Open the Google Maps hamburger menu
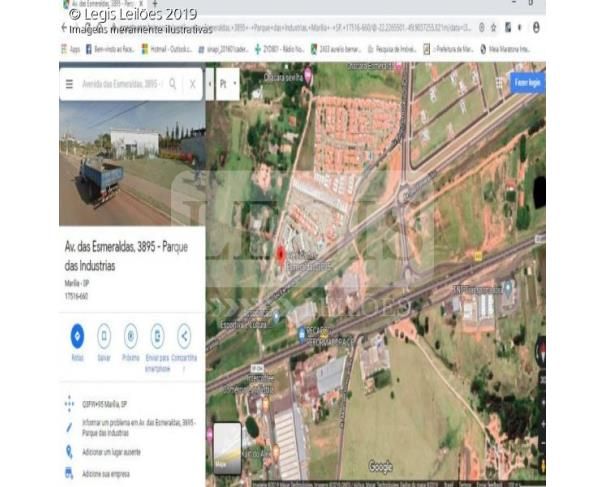 [x=69, y=84]
